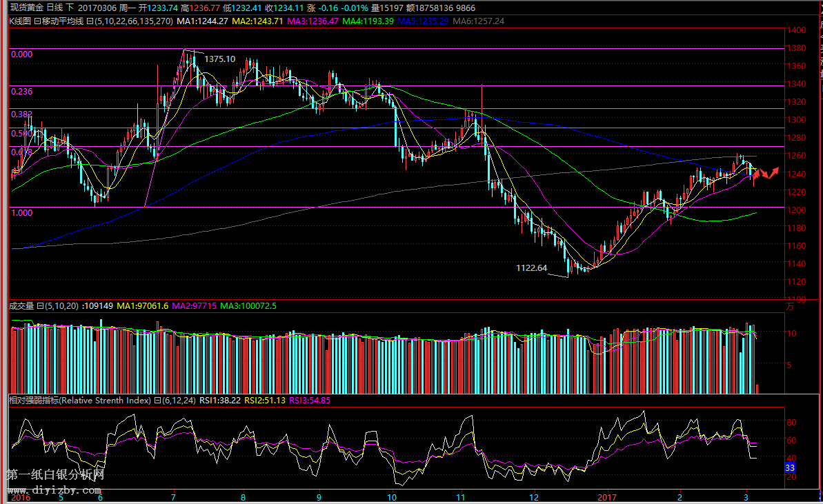Click the 2016 year marker on time axis
The image size is (823, 504).
click(21, 497)
